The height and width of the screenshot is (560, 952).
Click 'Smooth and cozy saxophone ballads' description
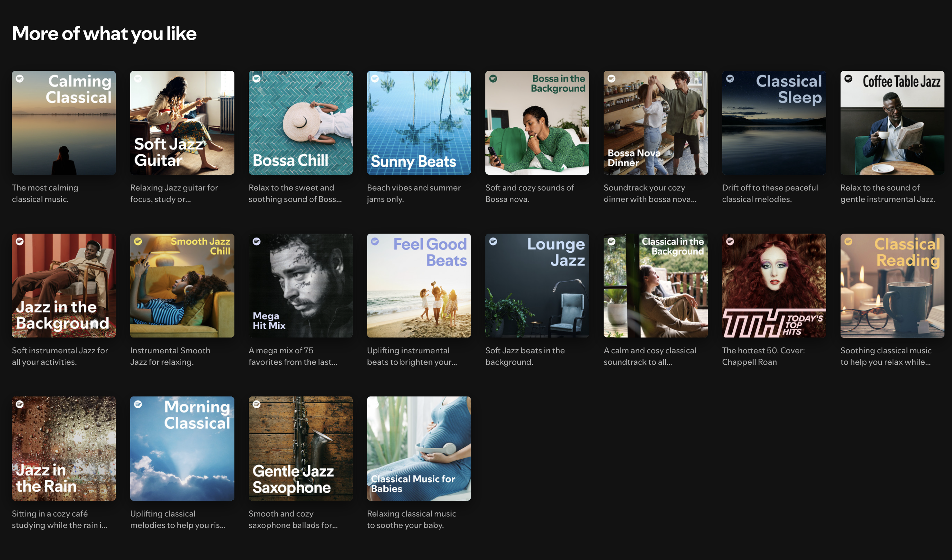coord(293,519)
